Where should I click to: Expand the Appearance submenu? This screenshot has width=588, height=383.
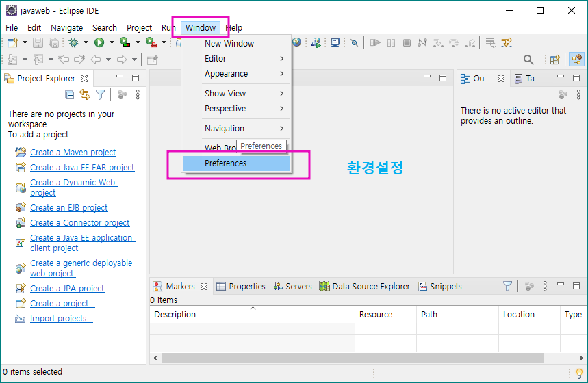(x=236, y=74)
